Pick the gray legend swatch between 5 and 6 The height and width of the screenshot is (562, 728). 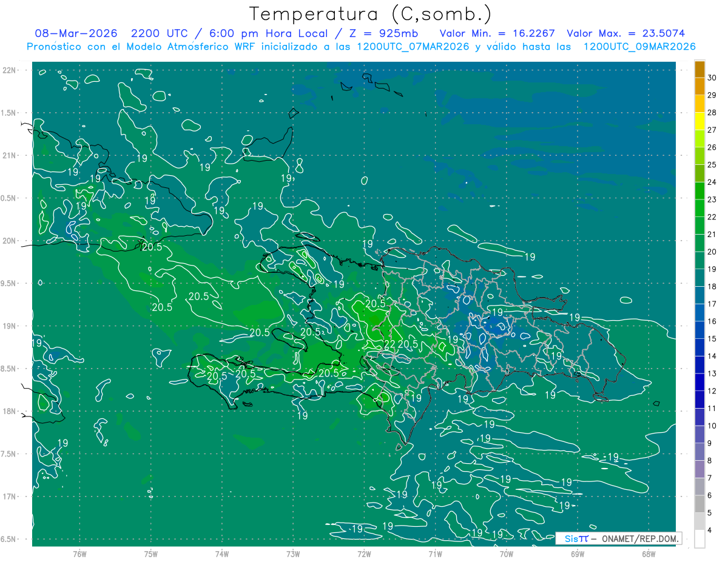pyautogui.click(x=699, y=504)
